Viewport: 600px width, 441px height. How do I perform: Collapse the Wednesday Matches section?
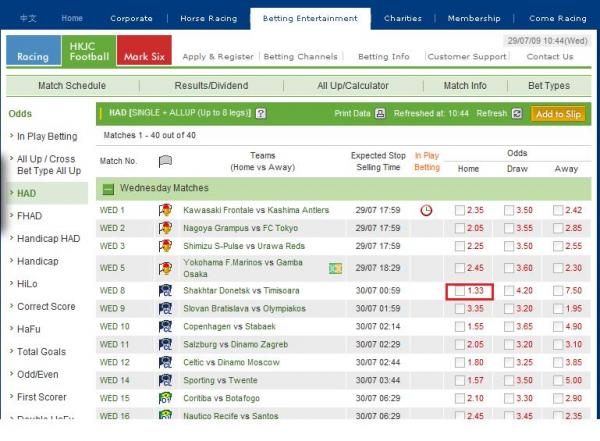tap(107, 187)
